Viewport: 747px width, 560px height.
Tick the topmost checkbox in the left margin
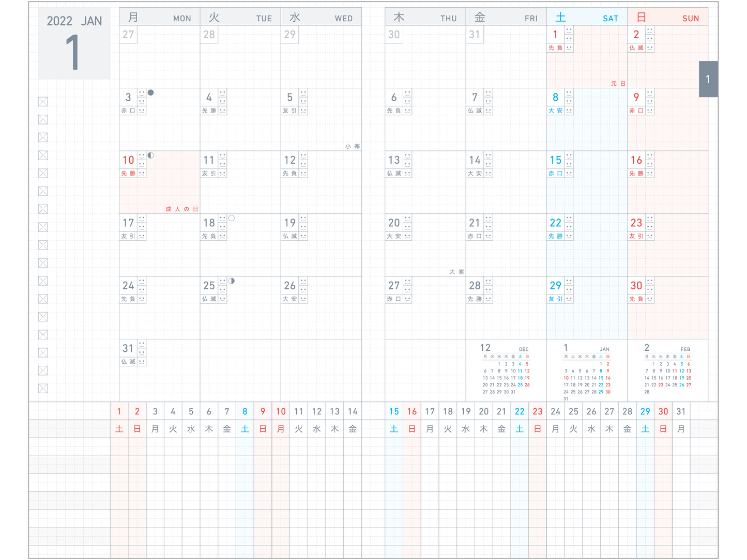pos(43,102)
